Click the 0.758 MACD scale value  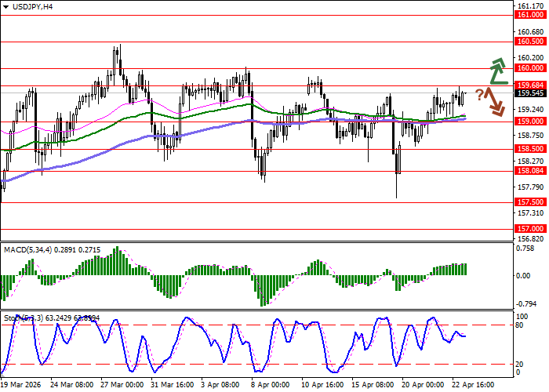525,249
